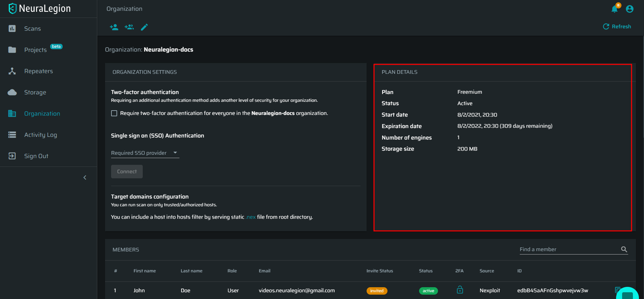The width and height of the screenshot is (644, 299).
Task: Click the Invite Status column header
Action: (x=379, y=271)
